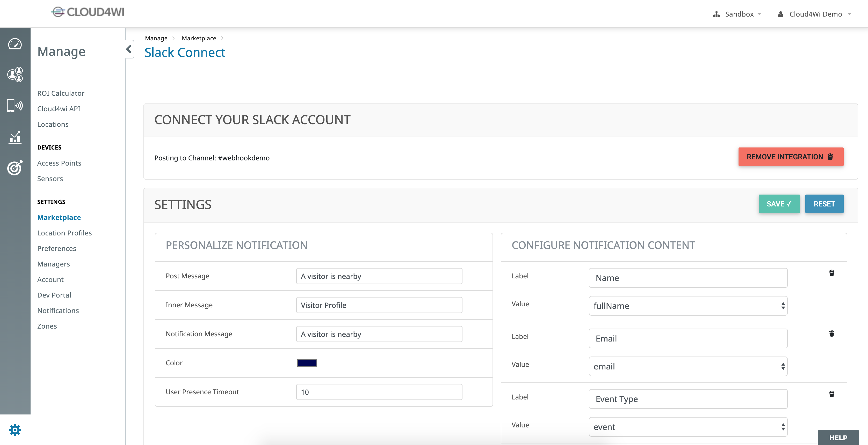Click the settings gear icon at bottom left
Screen dimensions: 868x445
point(15,430)
